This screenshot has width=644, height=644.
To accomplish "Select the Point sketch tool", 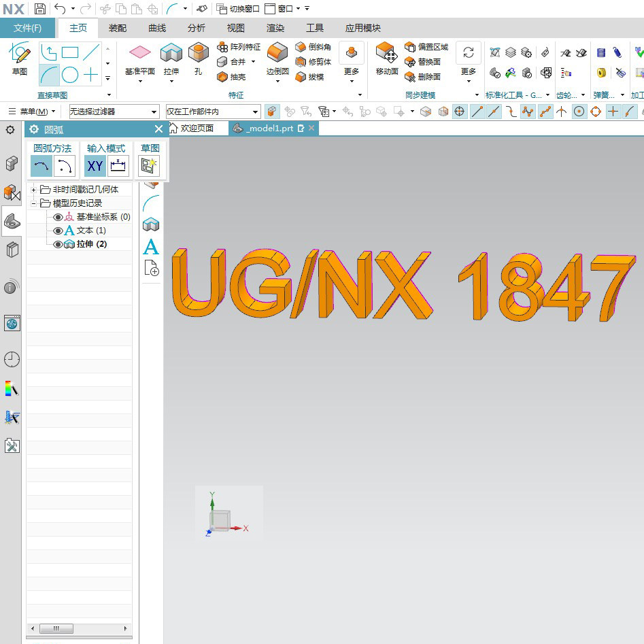I will (90, 75).
